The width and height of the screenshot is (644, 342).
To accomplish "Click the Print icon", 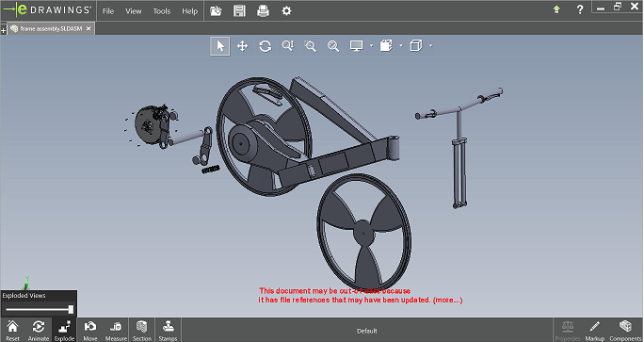I will click(263, 11).
